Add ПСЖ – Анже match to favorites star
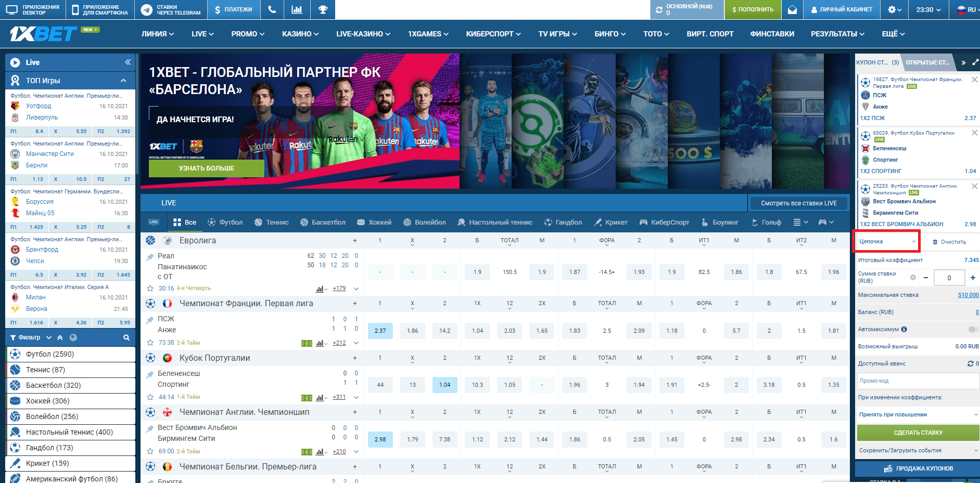The width and height of the screenshot is (980, 483). coord(150,343)
